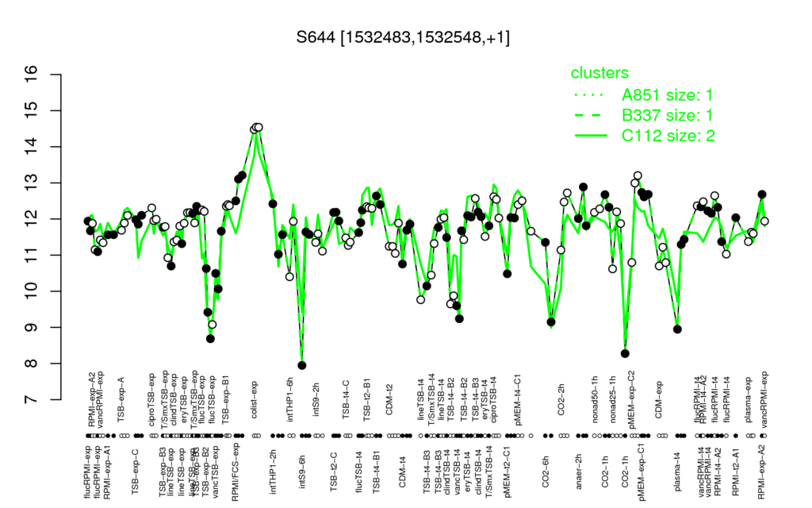The image size is (812, 508).
Task: Click the CDM-t4 bottom axis label
Action: pyautogui.click(x=402, y=471)
